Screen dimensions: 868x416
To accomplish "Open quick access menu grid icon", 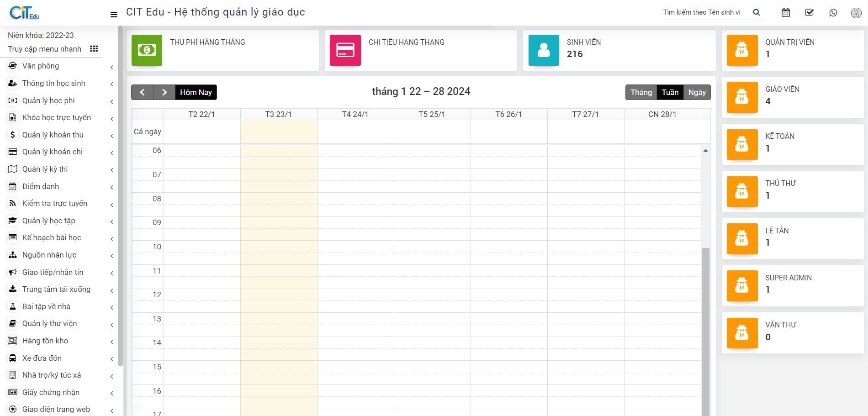I will point(94,49).
